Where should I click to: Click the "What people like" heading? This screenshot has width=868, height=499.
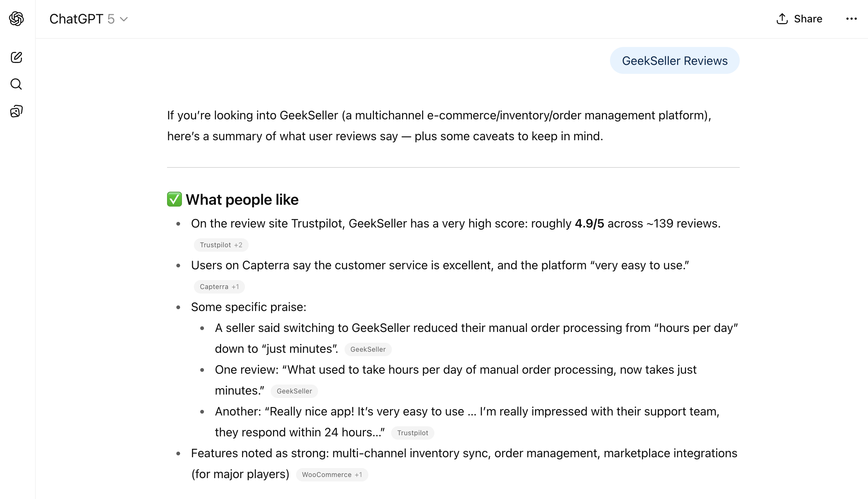242,200
